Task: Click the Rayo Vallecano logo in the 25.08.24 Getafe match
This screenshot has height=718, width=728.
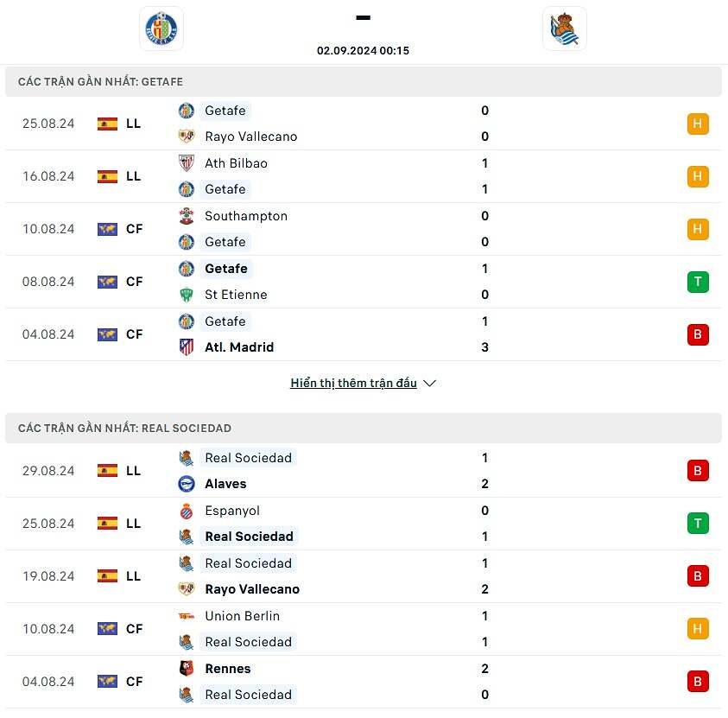Action: [187, 137]
